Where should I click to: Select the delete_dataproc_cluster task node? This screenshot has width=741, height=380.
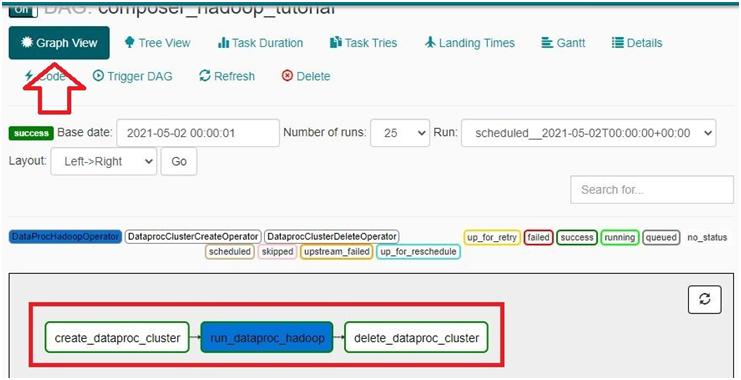tap(416, 337)
